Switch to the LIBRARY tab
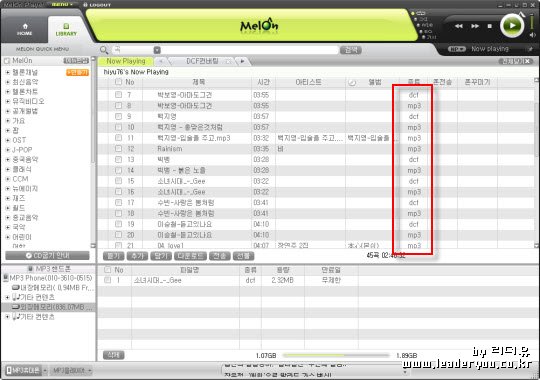The width and height of the screenshot is (540, 380). pos(66,30)
